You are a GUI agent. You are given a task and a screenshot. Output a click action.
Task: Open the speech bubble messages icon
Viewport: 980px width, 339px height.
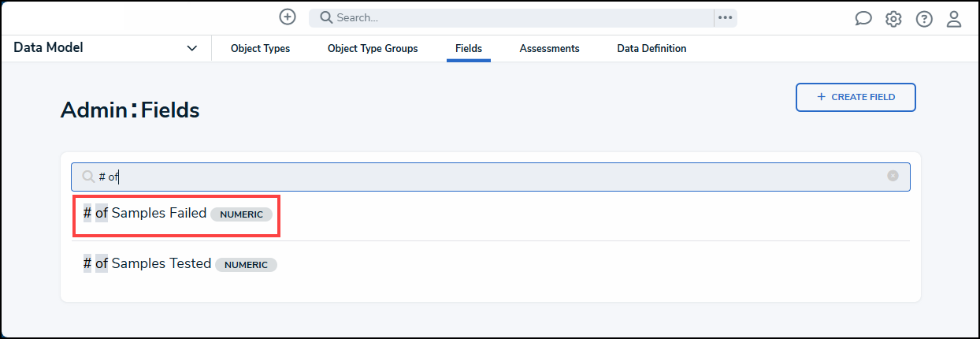[863, 19]
